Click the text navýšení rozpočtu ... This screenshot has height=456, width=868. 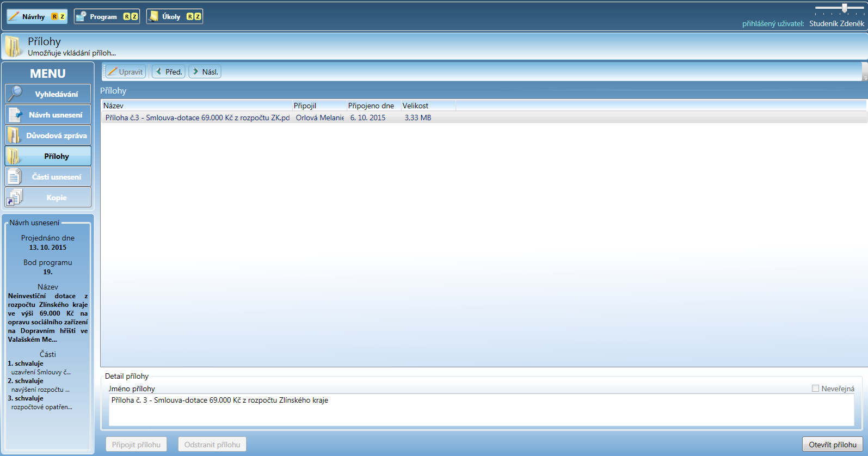click(40, 390)
